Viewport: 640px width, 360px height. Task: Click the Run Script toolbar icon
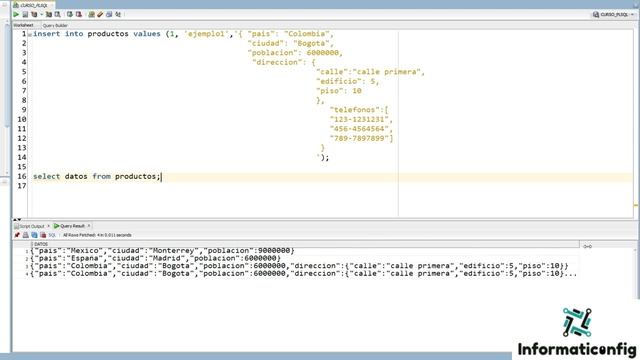pyautogui.click(x=25, y=14)
